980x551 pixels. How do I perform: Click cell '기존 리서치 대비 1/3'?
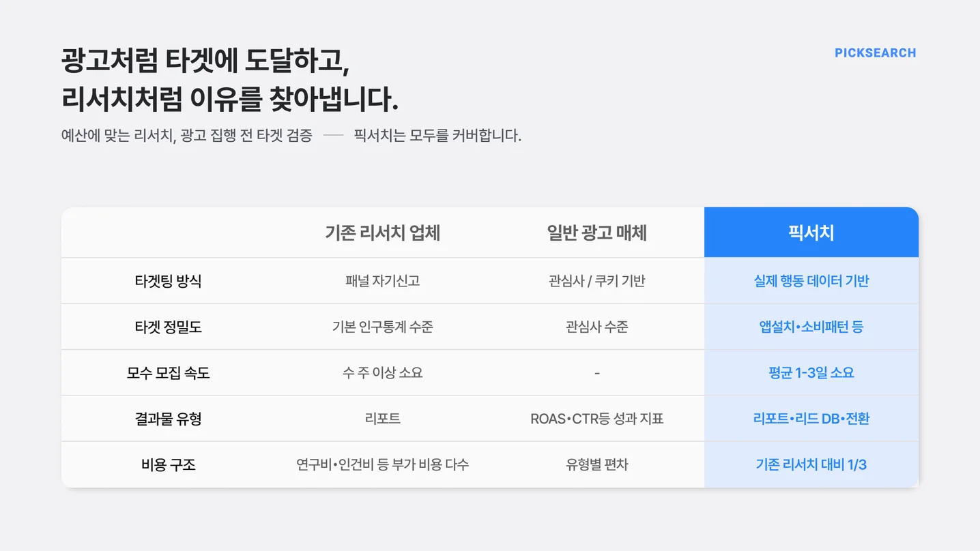pyautogui.click(x=811, y=465)
